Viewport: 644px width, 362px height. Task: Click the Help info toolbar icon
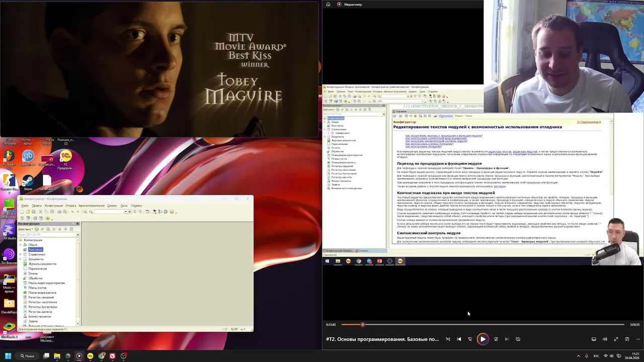click(x=171, y=212)
